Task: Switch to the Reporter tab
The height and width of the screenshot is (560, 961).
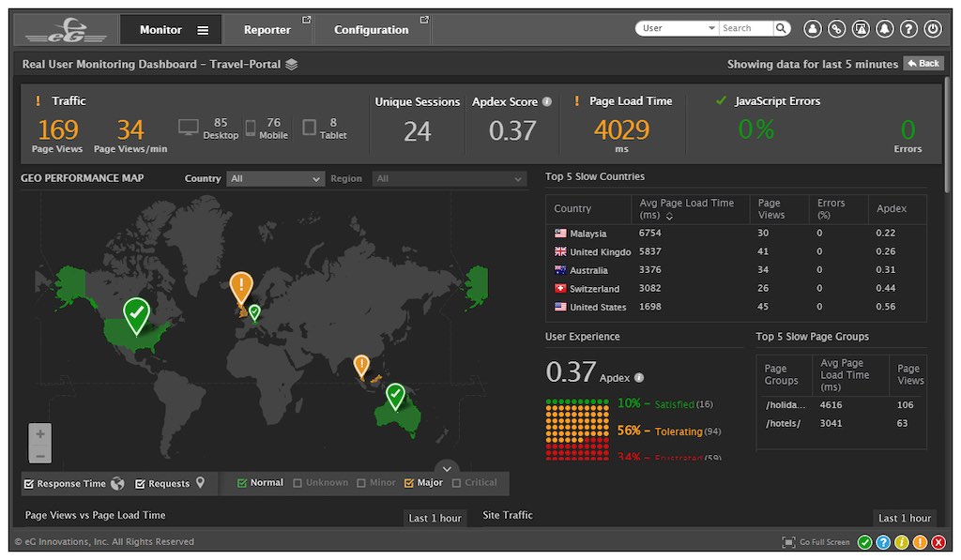Action: pyautogui.click(x=267, y=30)
